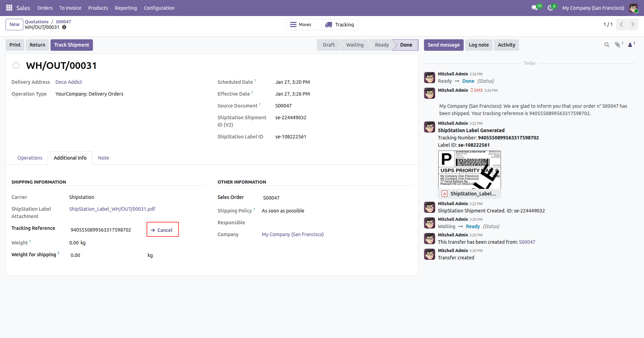Click Mitchell Admin avatar on ShipStation Label Generated message

coord(430,127)
